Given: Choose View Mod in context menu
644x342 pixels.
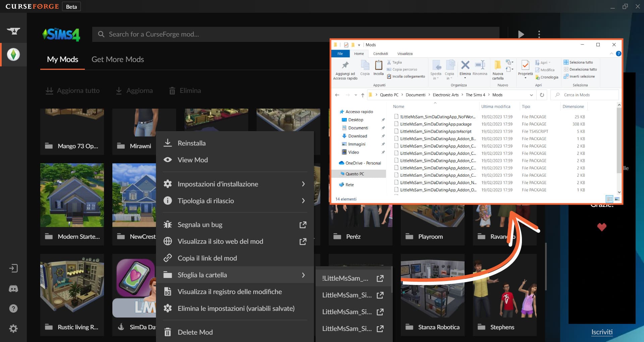Looking at the screenshot, I should coord(235,160).
